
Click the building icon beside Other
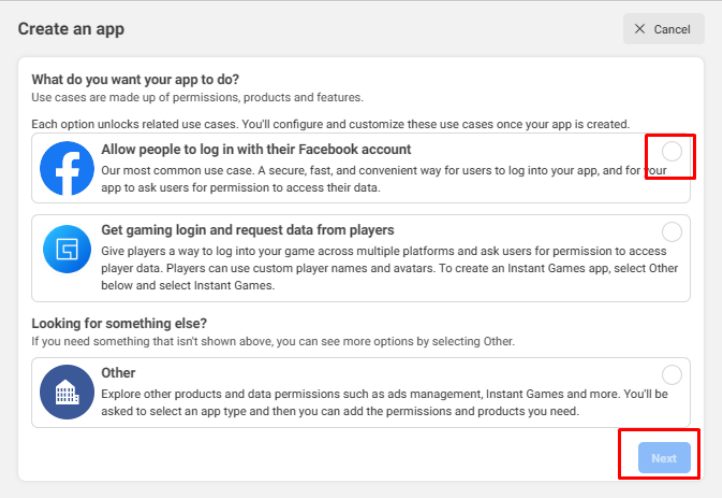tap(67, 392)
